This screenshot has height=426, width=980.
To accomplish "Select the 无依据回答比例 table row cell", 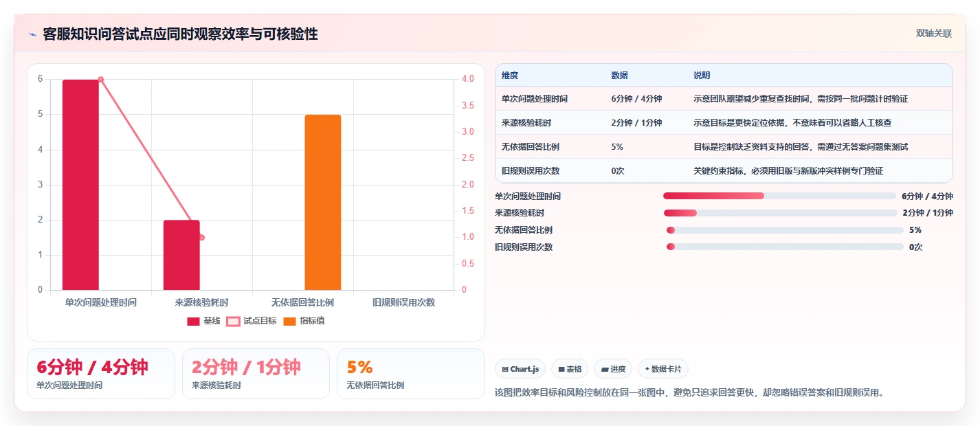I will pos(531,147).
